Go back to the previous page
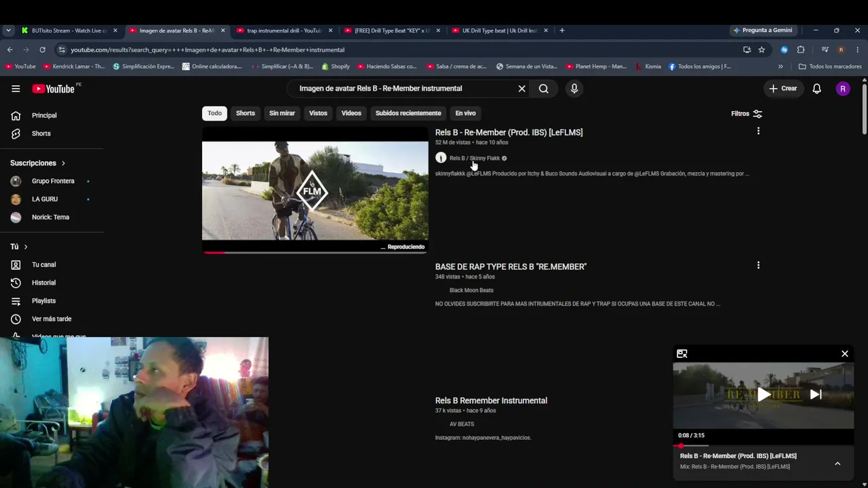 pos(9,49)
